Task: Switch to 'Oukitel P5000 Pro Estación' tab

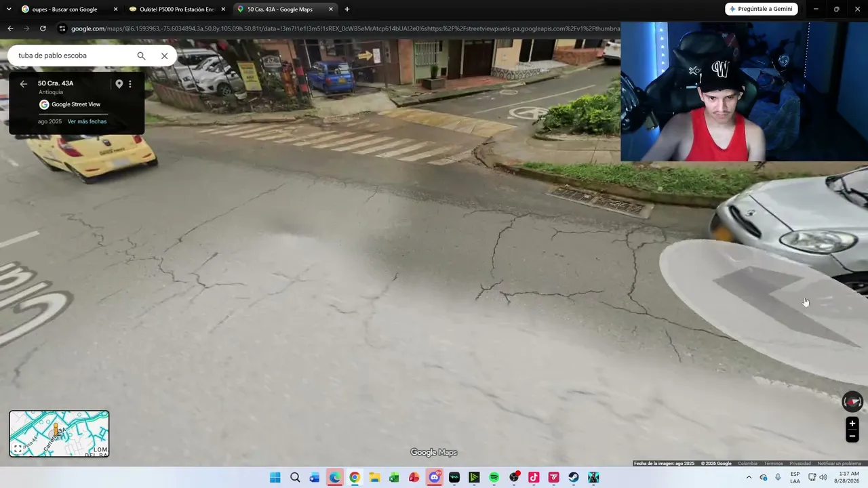Action: 178,9
